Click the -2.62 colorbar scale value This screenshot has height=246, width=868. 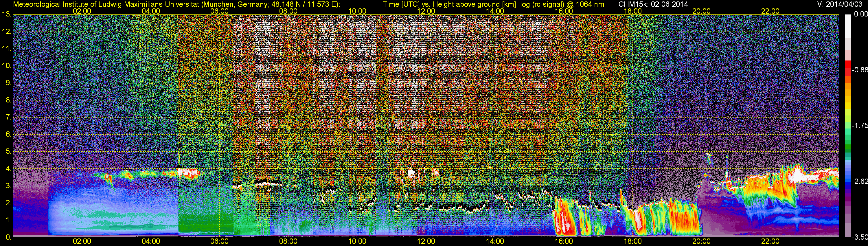860,181
